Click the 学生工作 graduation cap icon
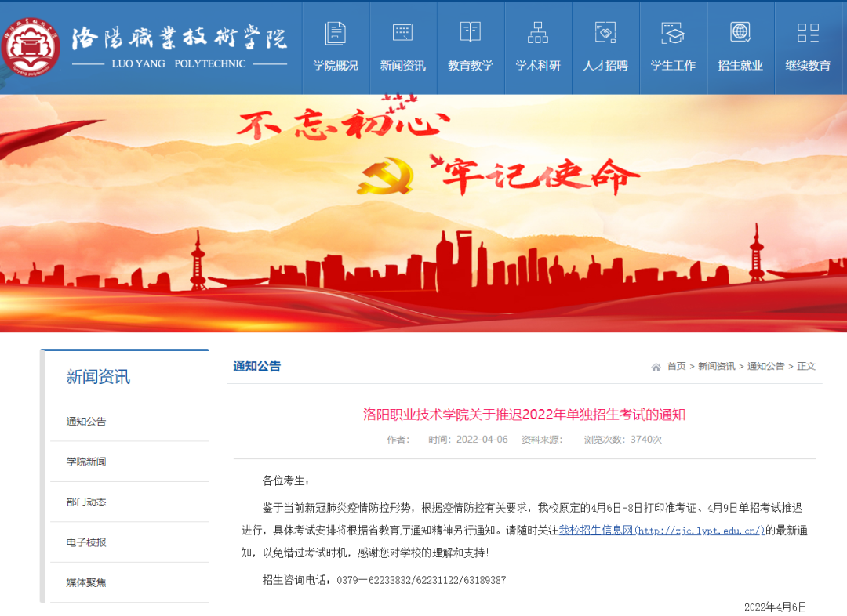The image size is (847, 616). tap(673, 32)
